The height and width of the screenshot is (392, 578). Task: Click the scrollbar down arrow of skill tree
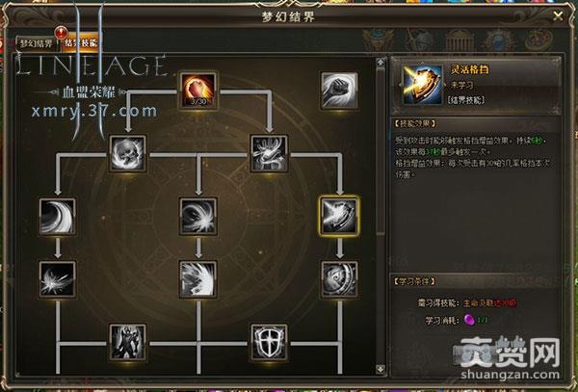(x=381, y=369)
